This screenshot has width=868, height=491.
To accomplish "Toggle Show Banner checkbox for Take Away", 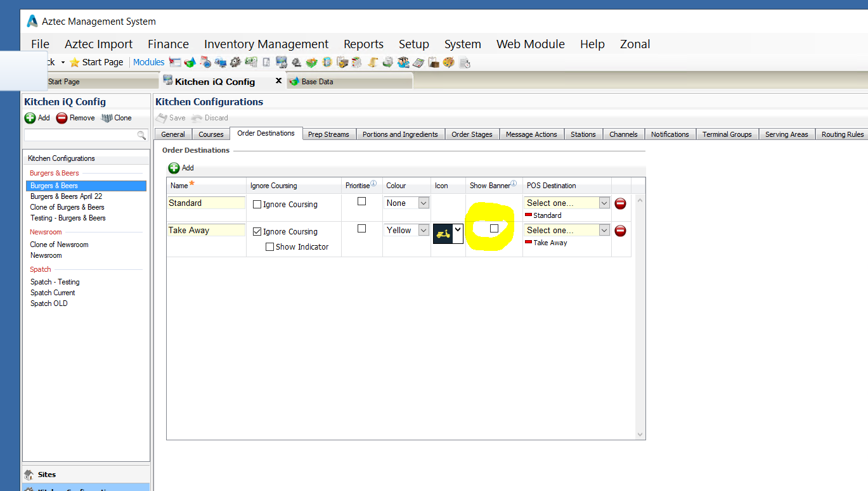I will click(x=494, y=229).
